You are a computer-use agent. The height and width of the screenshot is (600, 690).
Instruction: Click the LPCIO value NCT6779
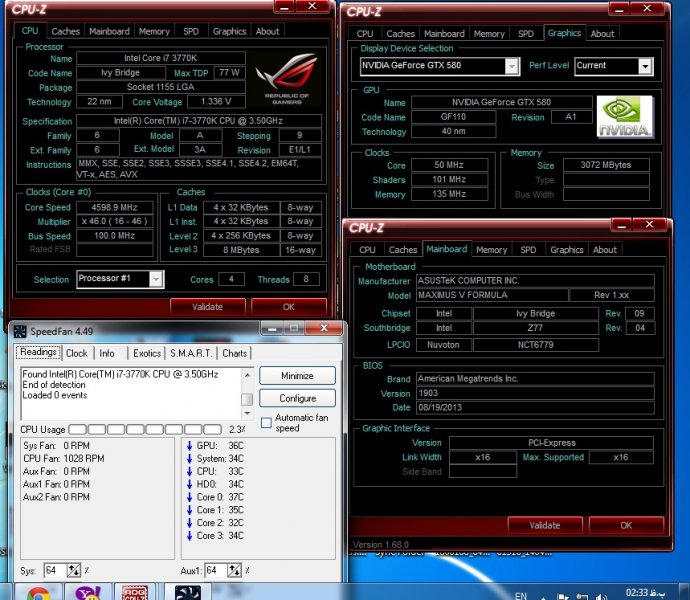(536, 344)
